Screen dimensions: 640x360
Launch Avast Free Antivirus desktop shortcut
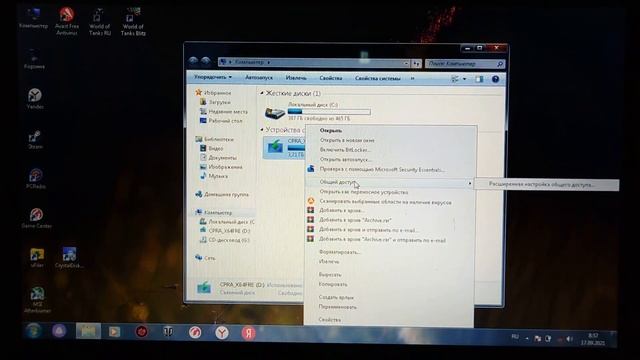[x=67, y=21]
